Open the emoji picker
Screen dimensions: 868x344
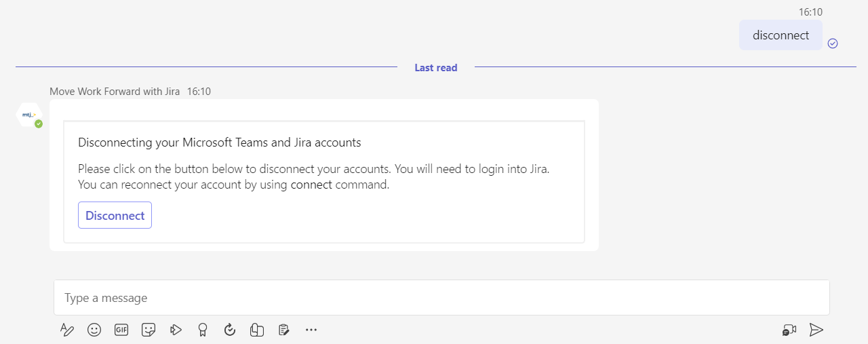point(94,330)
